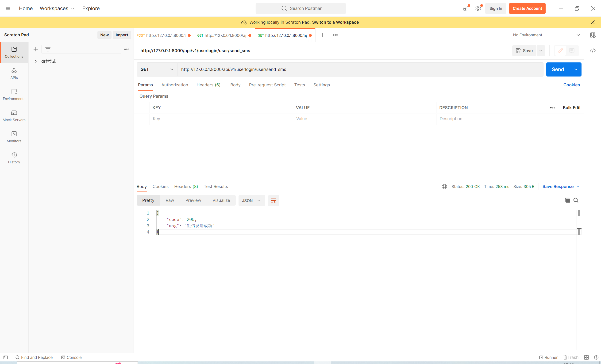Click the Switch to a Workspace link
Viewport: 601px width, 364px height.
[x=335, y=22]
